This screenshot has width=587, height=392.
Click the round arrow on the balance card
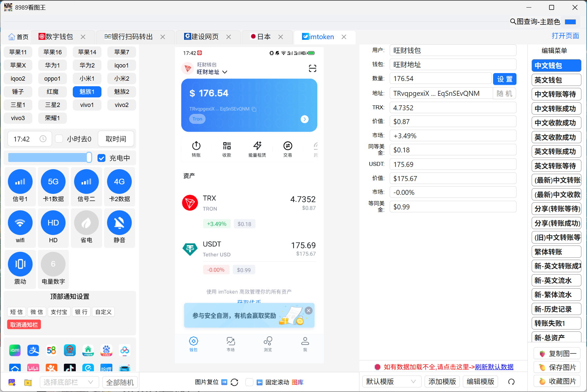[305, 119]
